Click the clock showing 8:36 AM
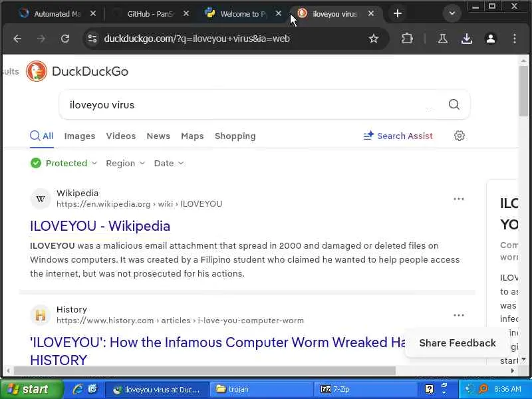This screenshot has height=399, width=532. pyautogui.click(x=507, y=389)
